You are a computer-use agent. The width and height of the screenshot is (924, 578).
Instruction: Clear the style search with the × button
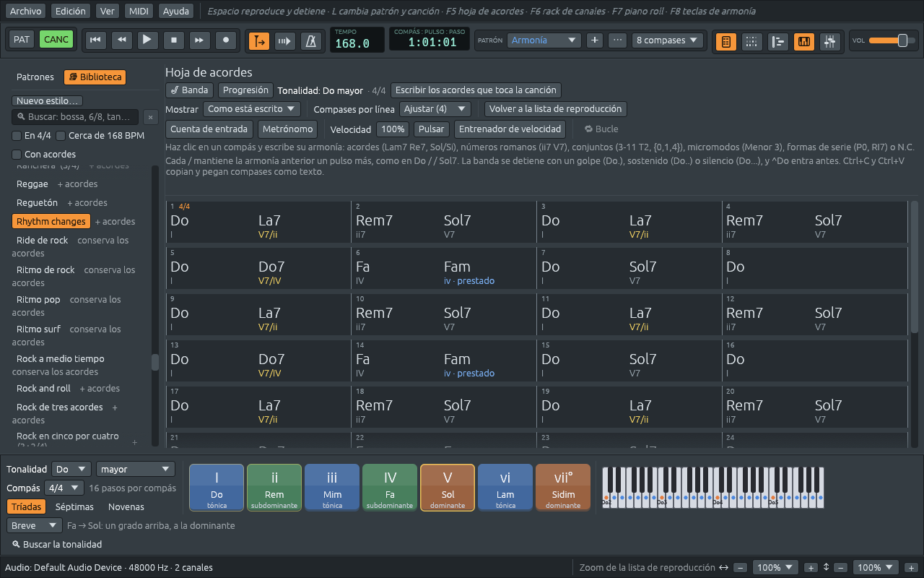pyautogui.click(x=150, y=117)
